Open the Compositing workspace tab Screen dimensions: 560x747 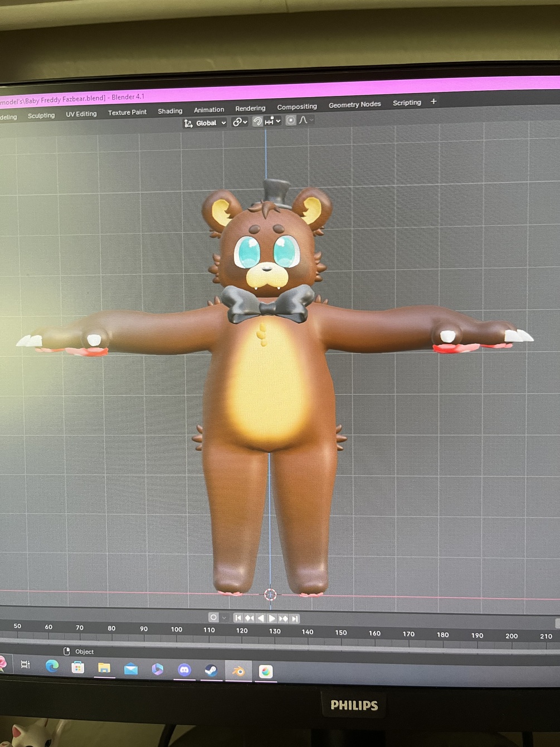[x=297, y=106]
